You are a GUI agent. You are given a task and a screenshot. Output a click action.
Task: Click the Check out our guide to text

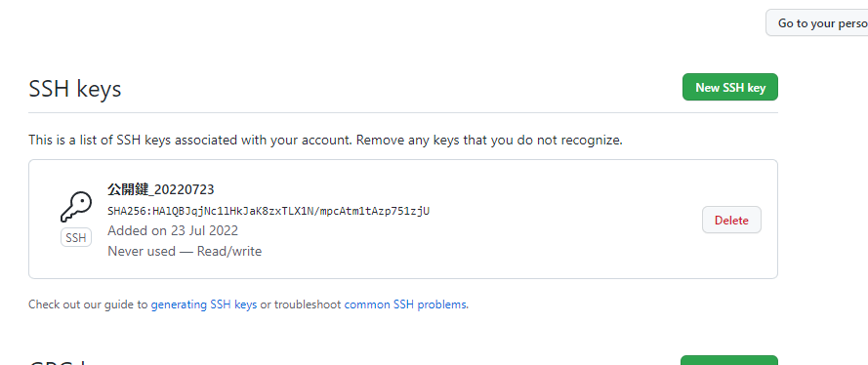(x=88, y=304)
